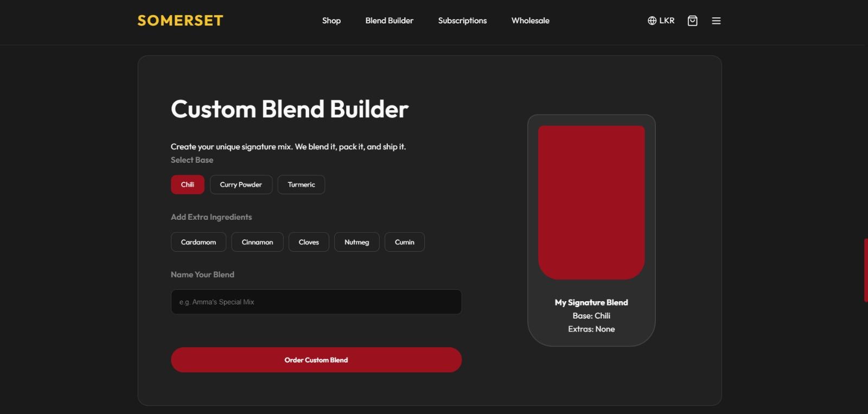The height and width of the screenshot is (414, 868).
Task: Click the 'My Signature Blend' preview title
Action: [x=591, y=302]
